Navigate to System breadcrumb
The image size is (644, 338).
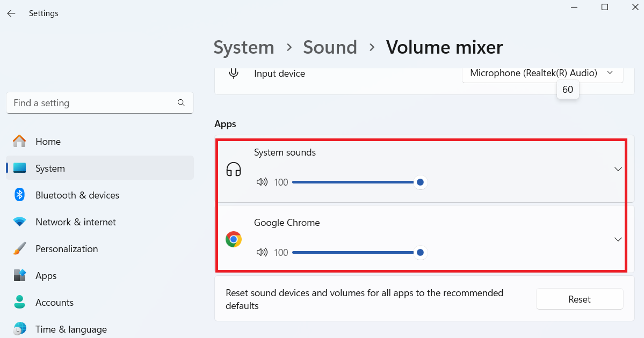pyautogui.click(x=243, y=48)
